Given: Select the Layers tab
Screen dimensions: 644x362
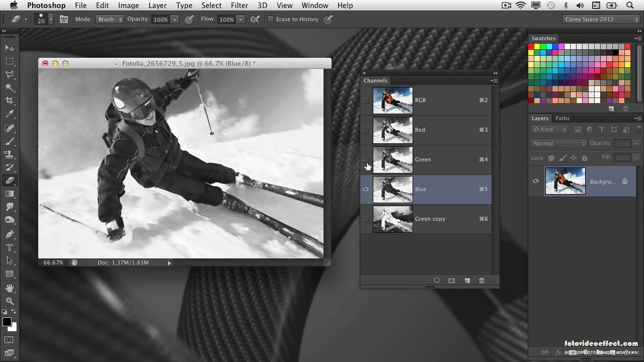Looking at the screenshot, I should click(x=540, y=118).
